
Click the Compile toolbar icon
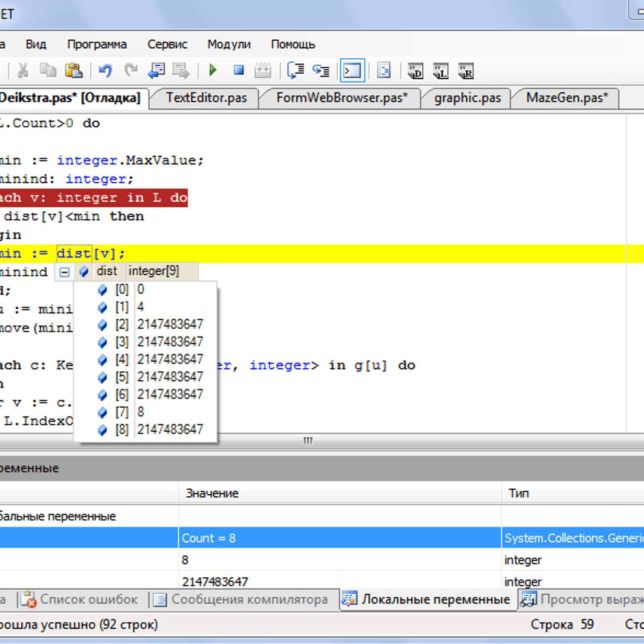(x=263, y=71)
